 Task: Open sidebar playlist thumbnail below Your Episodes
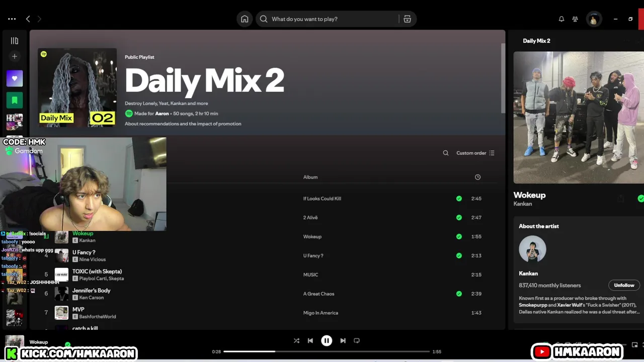tap(15, 122)
